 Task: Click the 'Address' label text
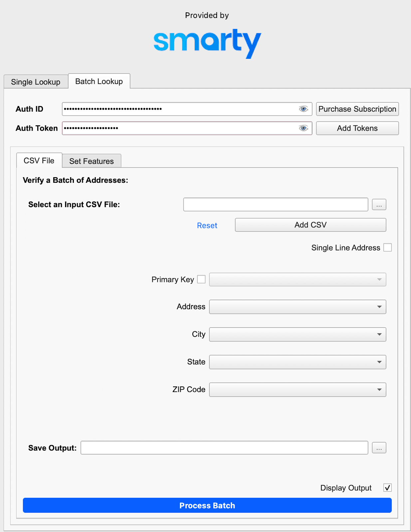click(191, 307)
